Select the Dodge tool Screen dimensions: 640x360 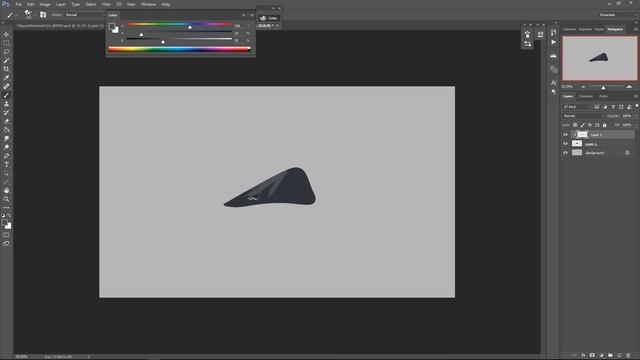[6, 147]
